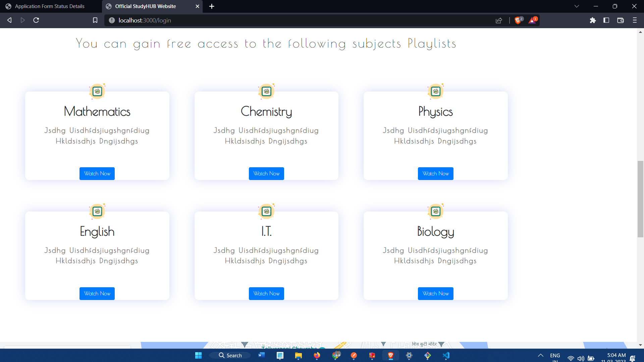Open Brave Shields lion icon in toolbar
This screenshot has width=644, height=362.
coord(518,20)
